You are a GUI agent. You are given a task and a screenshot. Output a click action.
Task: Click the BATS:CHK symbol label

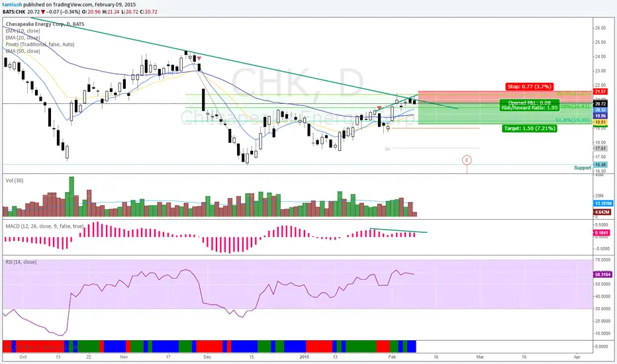(x=14, y=12)
